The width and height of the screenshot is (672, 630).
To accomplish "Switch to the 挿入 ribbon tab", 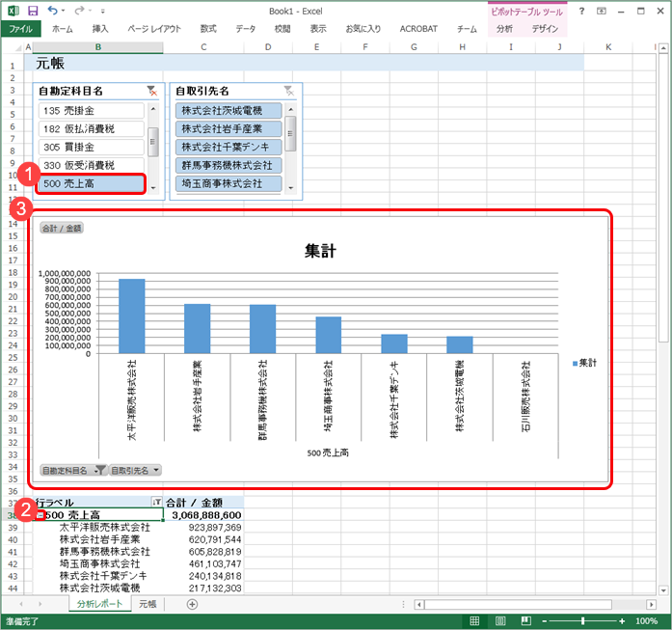I will click(x=100, y=29).
